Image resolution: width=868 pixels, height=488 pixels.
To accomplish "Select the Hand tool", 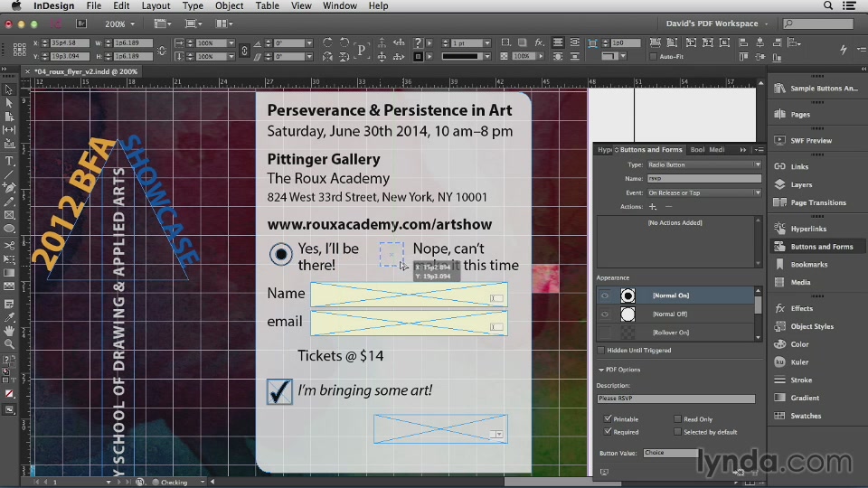I will click(9, 331).
